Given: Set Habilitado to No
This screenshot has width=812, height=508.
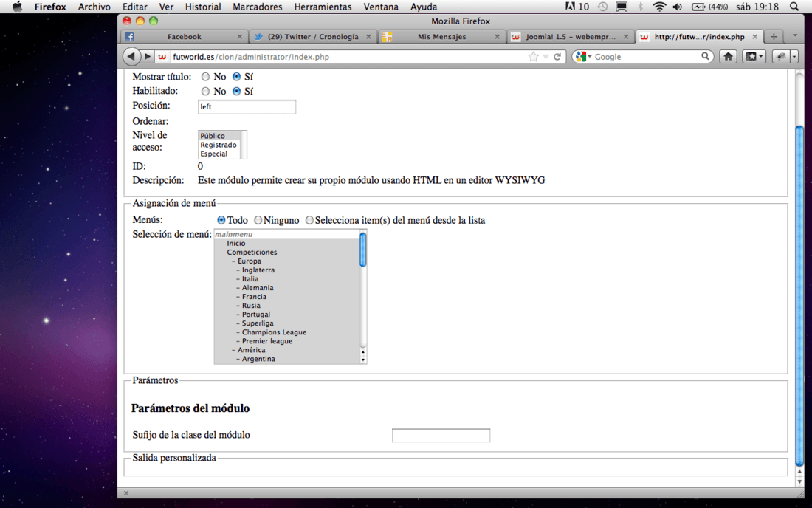Looking at the screenshot, I should click(206, 91).
